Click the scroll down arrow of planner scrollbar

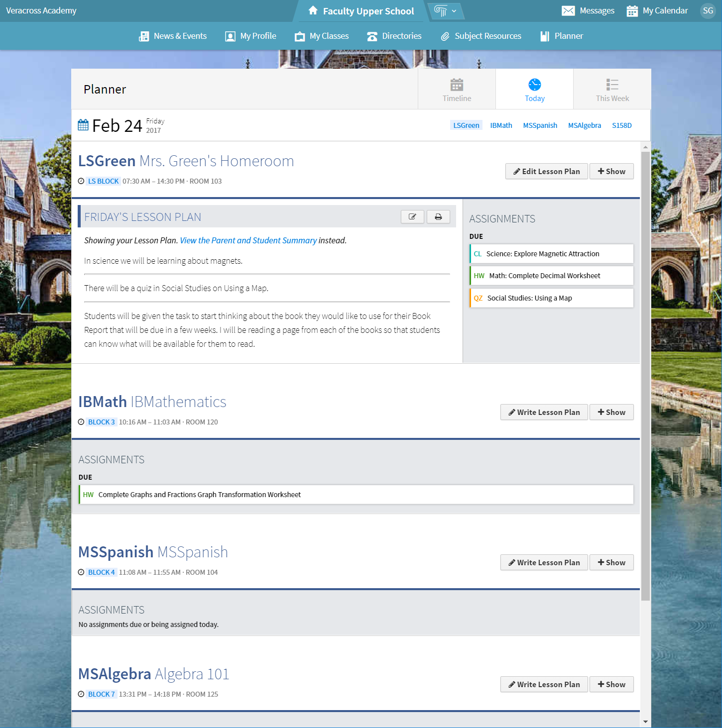coord(645,722)
